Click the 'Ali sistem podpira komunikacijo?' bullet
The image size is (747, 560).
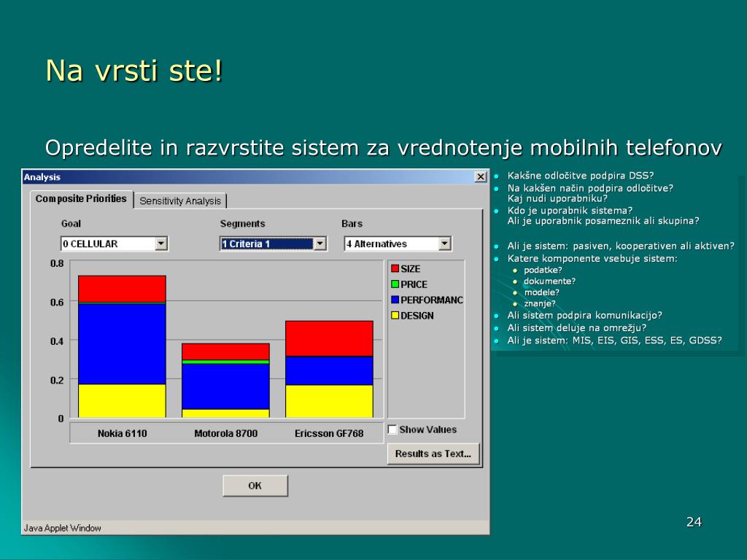(x=584, y=315)
